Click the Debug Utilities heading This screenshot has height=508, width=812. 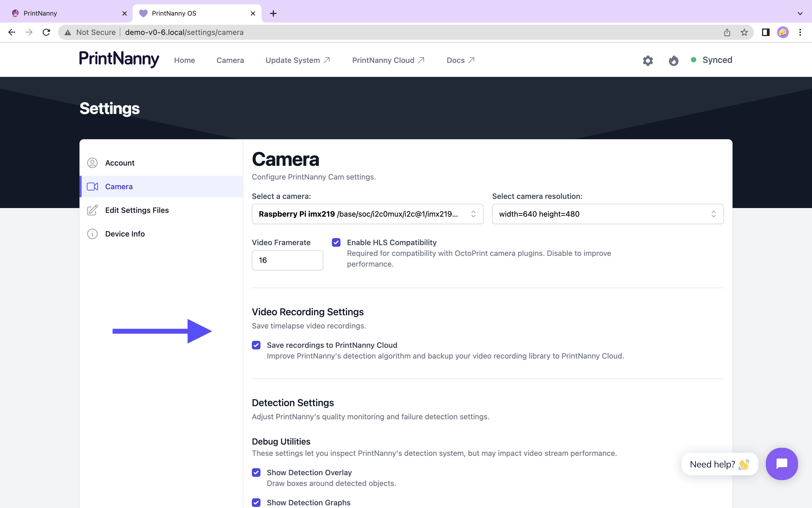(x=281, y=441)
